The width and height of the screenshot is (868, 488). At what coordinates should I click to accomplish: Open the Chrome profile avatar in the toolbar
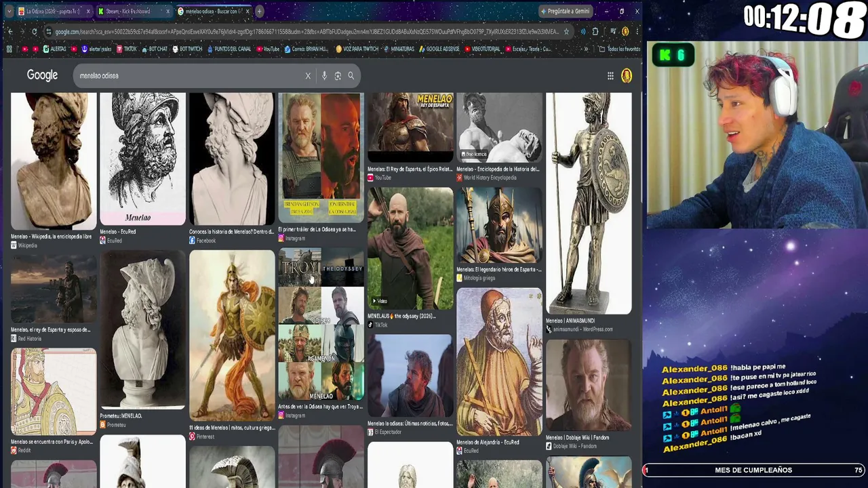(625, 31)
